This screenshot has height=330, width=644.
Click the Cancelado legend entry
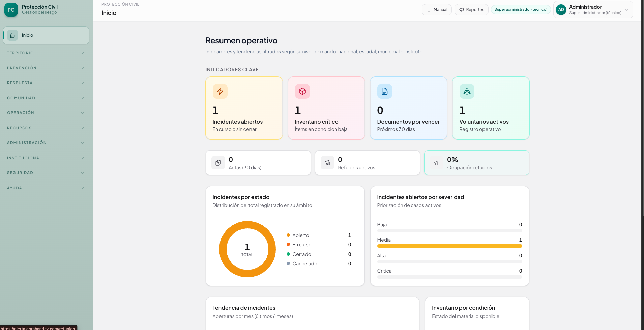click(x=319, y=264)
